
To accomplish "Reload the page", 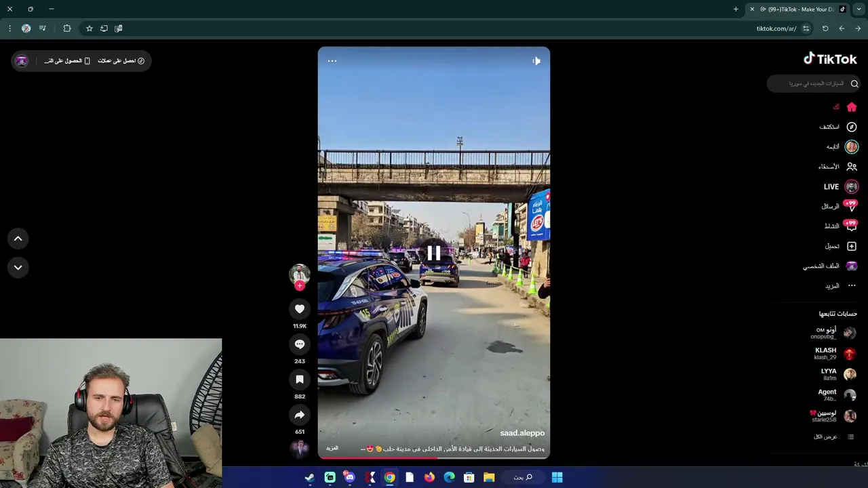I will (825, 28).
